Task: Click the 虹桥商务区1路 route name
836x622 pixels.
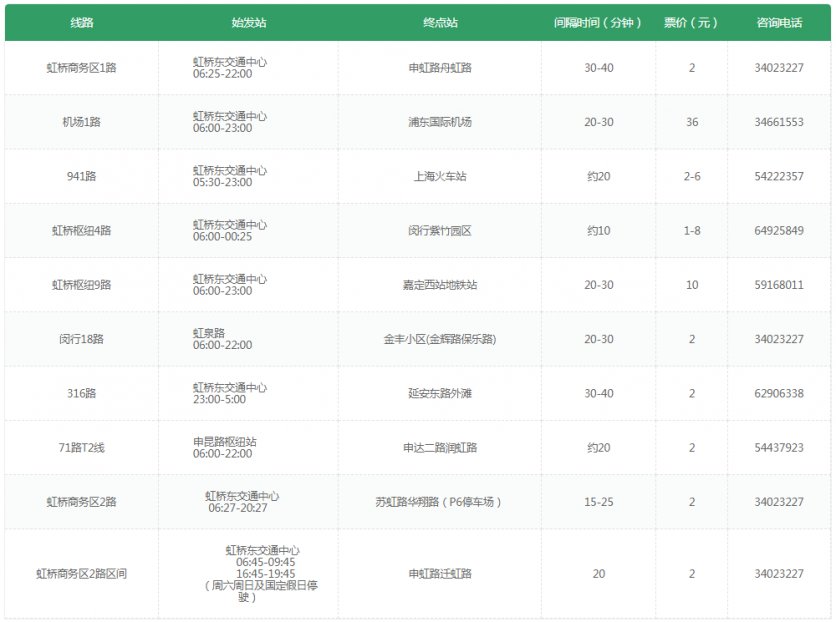Action: (x=81, y=68)
